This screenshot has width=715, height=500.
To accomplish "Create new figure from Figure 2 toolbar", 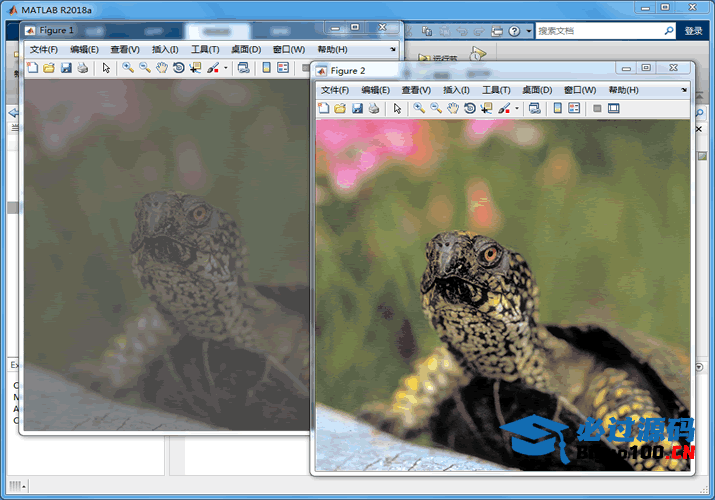I will 324,108.
